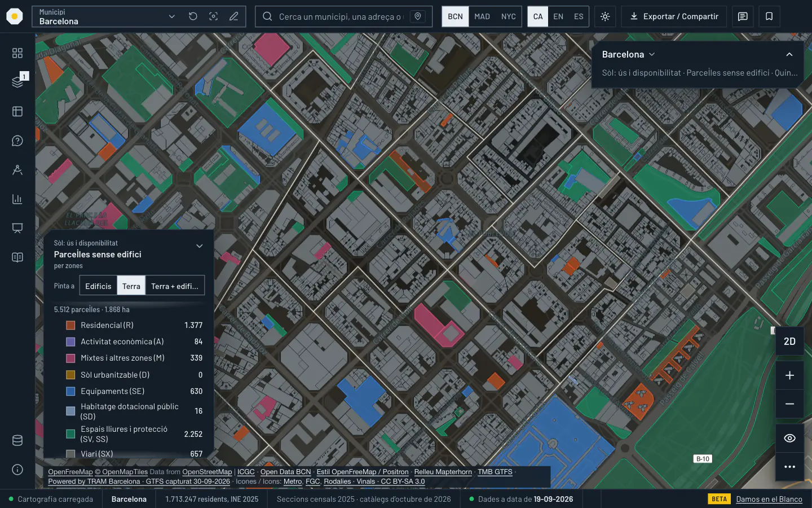
Task: Collapse the Parcel·les sense edifici legend chevron
Action: pos(199,246)
